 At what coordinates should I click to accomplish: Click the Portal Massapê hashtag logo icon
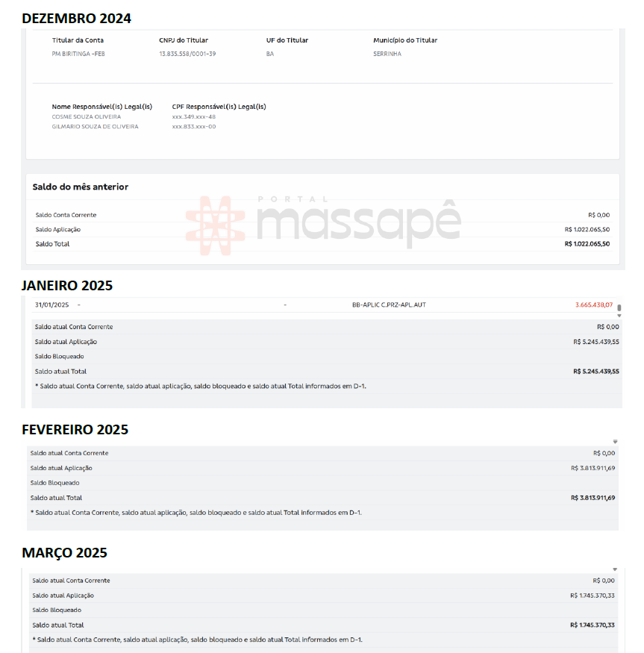pos(216,223)
